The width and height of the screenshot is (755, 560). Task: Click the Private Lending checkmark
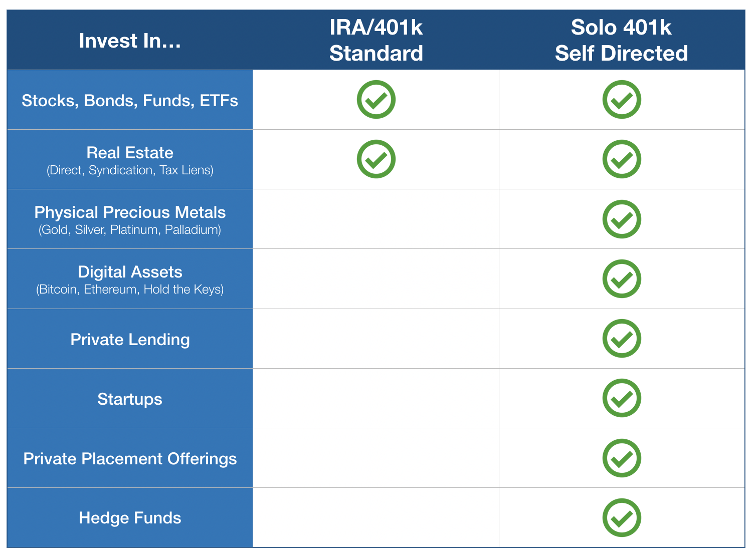[x=622, y=338]
